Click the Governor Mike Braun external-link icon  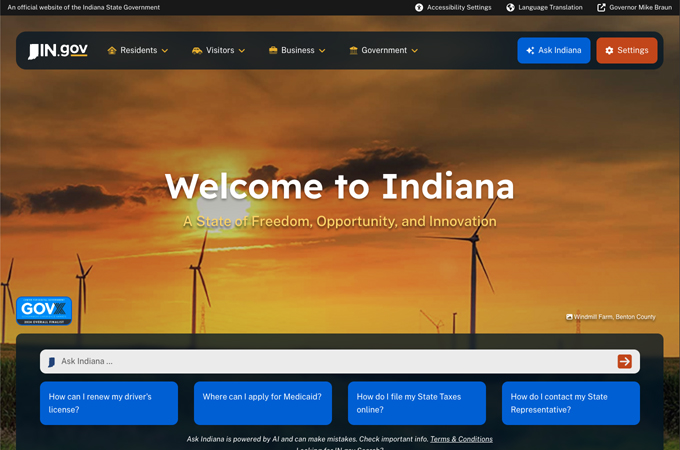pos(601,7)
